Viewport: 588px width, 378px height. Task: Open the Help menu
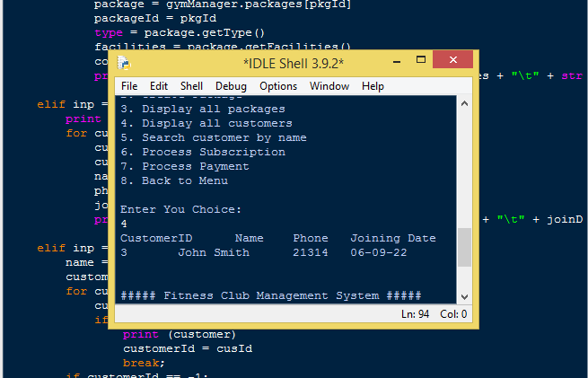click(373, 86)
